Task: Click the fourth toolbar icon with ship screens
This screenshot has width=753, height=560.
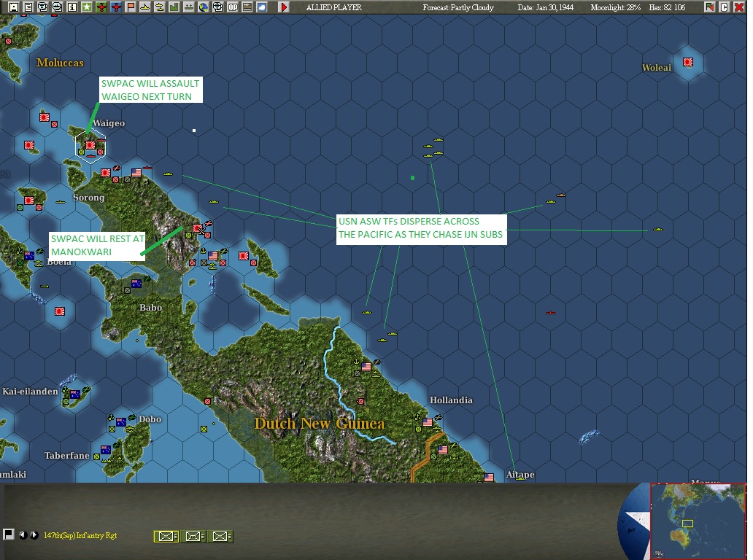Action: (x=57, y=7)
